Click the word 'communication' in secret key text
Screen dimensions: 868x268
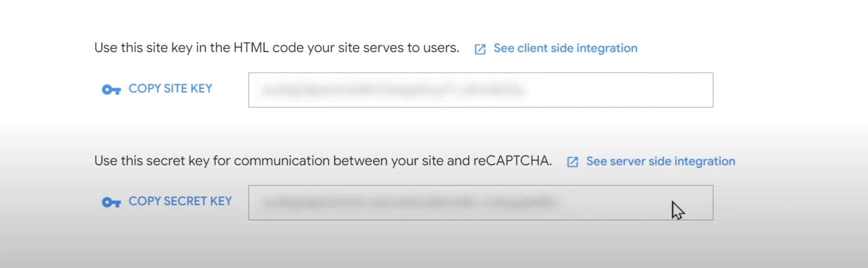point(282,161)
